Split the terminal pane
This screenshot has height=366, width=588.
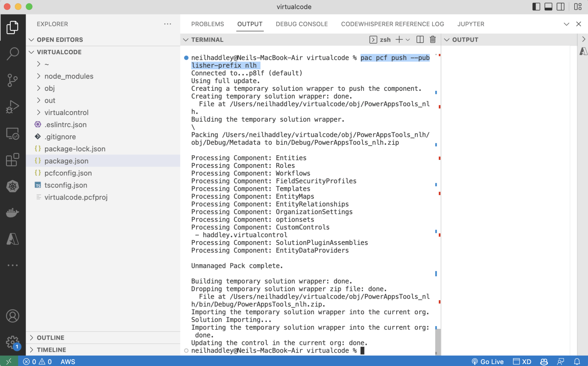click(420, 39)
